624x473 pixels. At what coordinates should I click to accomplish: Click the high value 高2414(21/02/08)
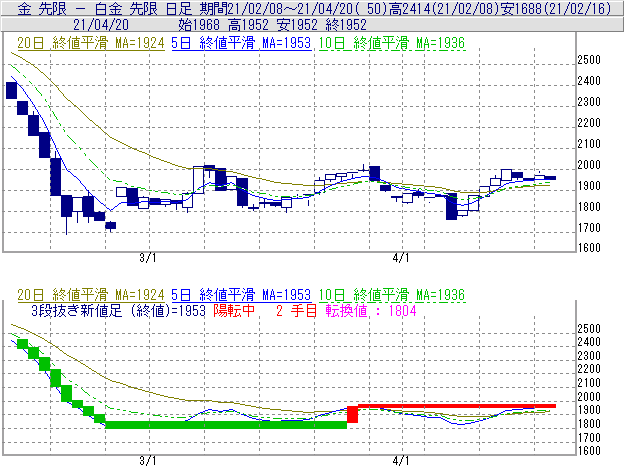[x=443, y=9]
